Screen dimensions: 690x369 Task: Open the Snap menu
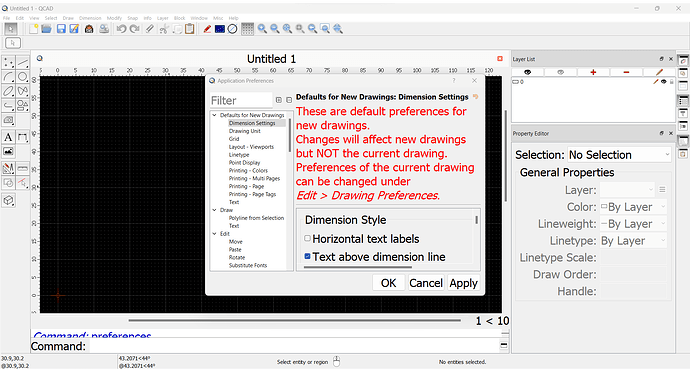pos(132,18)
